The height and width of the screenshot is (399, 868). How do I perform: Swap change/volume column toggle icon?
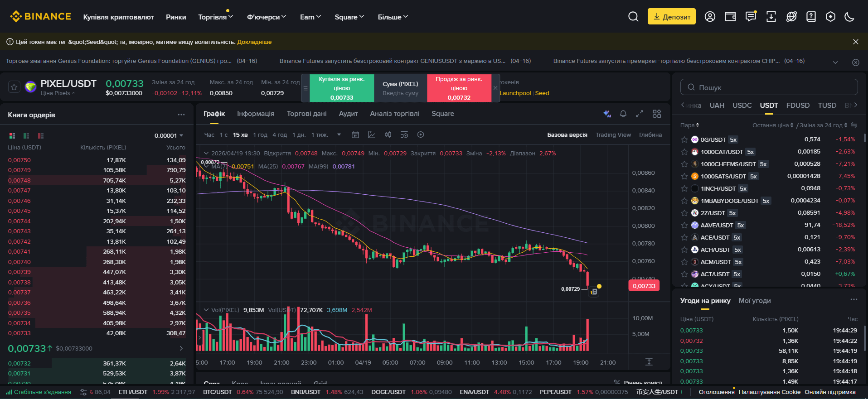[x=854, y=125]
